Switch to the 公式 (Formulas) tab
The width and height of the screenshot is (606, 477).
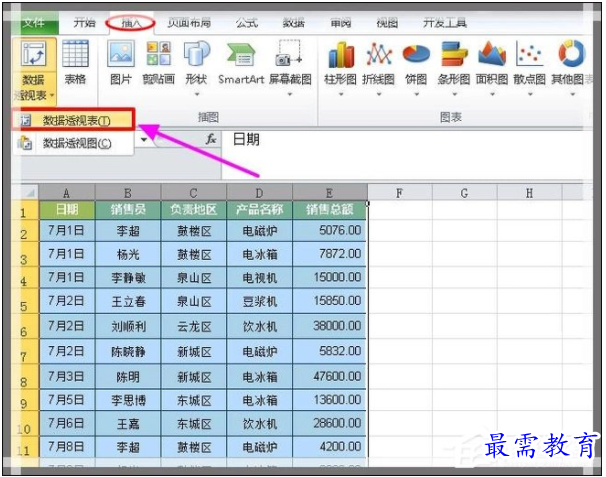pos(247,23)
